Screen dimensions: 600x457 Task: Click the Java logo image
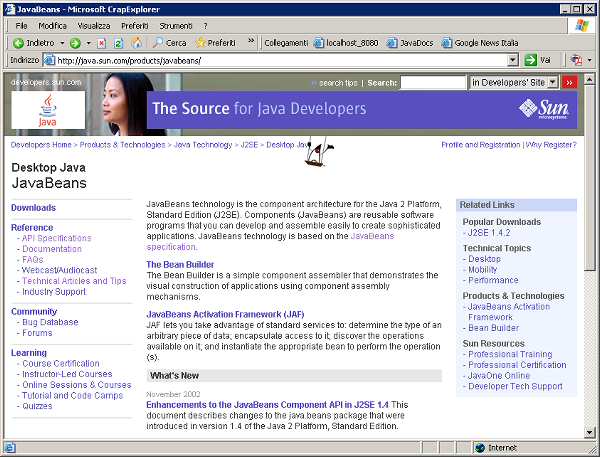(48, 110)
